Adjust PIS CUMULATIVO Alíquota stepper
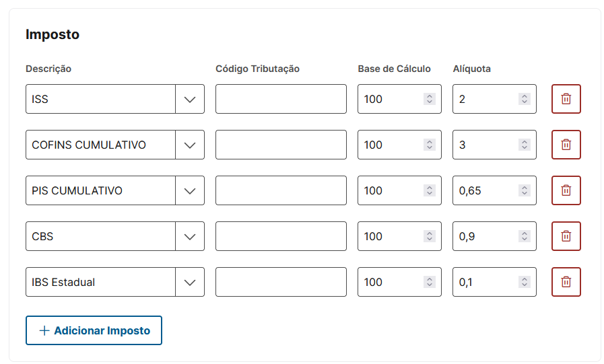 pos(525,190)
